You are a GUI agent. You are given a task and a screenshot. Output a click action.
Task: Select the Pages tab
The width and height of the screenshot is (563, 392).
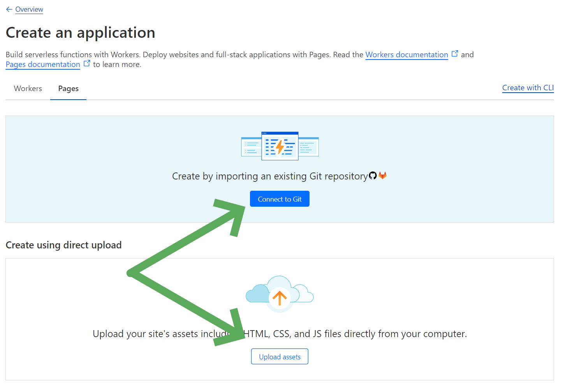(69, 88)
